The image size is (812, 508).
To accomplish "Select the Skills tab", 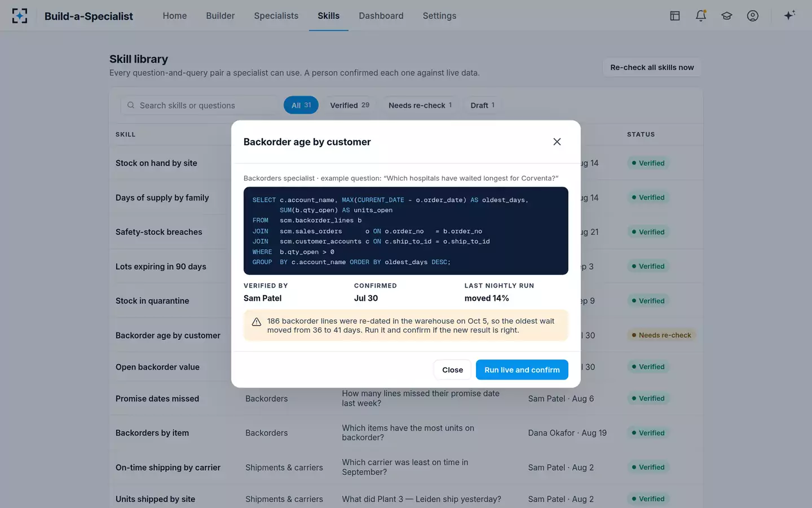I will click(x=329, y=16).
